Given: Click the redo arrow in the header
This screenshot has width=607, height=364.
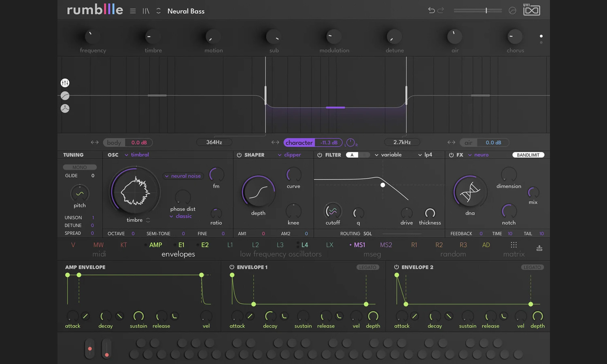Looking at the screenshot, I should coord(441,10).
